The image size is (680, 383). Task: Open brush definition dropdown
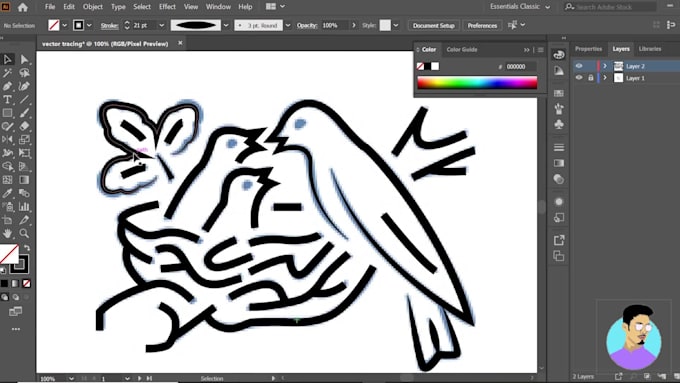tap(288, 26)
